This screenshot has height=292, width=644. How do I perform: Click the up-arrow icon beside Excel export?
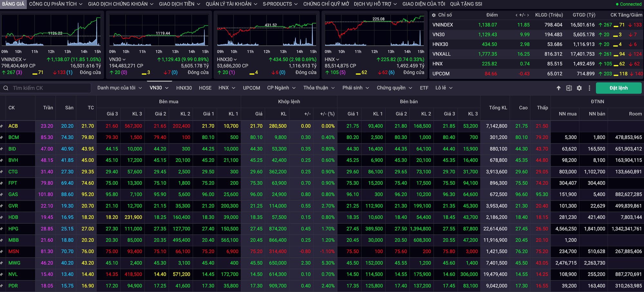559,88
